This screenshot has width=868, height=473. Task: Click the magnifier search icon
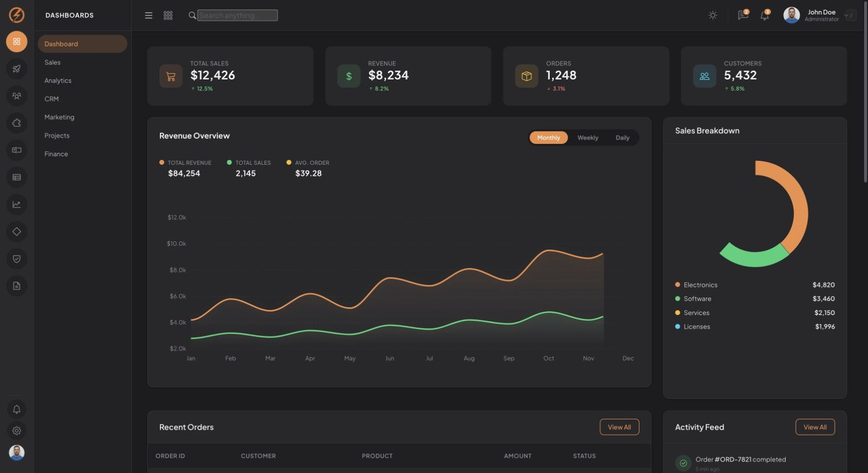tap(192, 15)
